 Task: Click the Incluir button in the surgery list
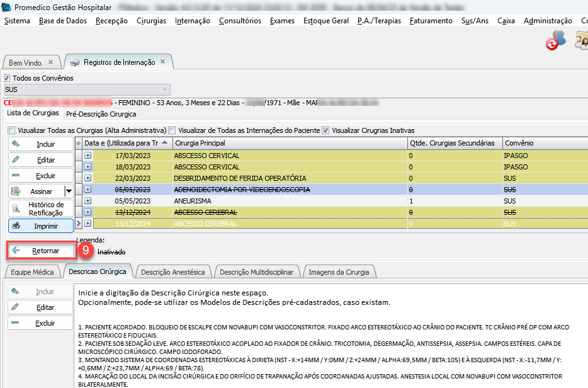click(x=41, y=144)
